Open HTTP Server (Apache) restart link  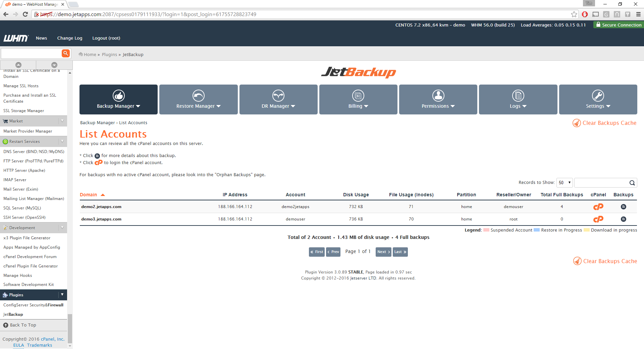[x=24, y=170]
